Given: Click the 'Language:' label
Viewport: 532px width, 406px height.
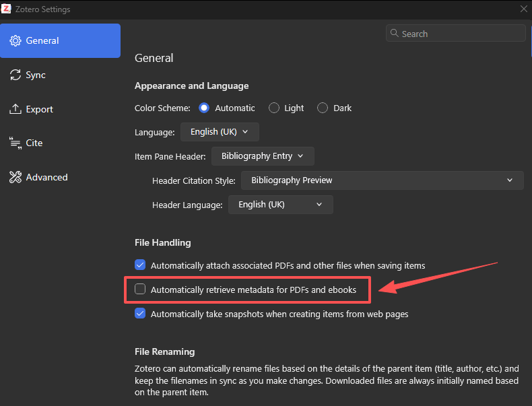Looking at the screenshot, I should point(154,132).
